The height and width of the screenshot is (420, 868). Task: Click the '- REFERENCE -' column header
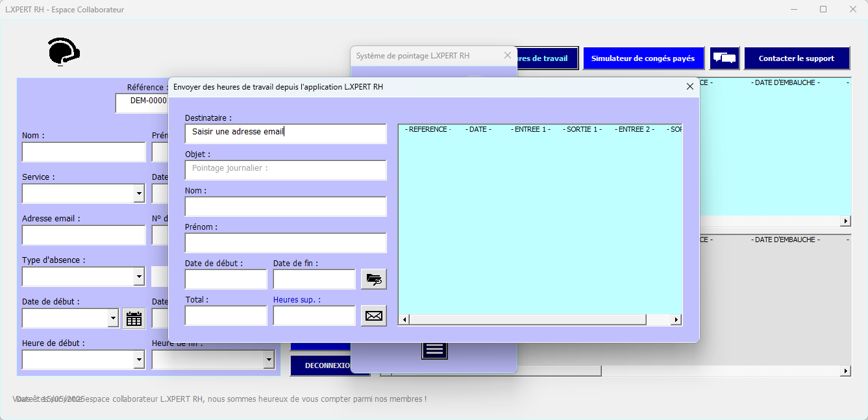pos(428,129)
